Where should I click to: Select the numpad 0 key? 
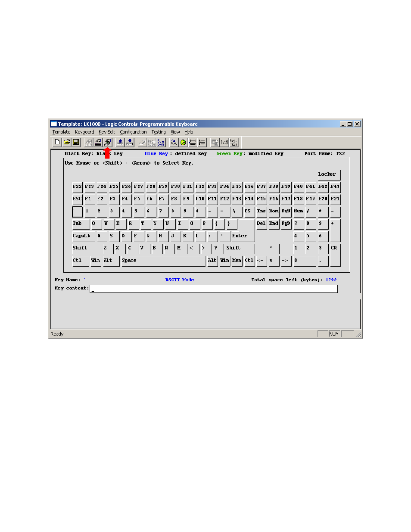[305, 261]
